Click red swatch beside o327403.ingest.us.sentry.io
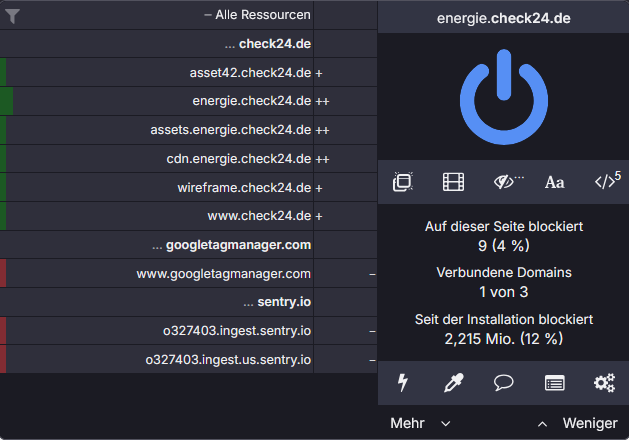 pos(3,359)
